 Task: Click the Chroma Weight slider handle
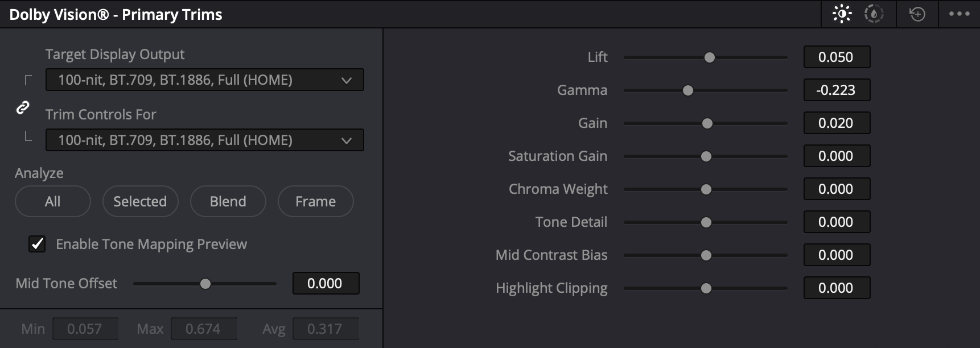pyautogui.click(x=706, y=189)
